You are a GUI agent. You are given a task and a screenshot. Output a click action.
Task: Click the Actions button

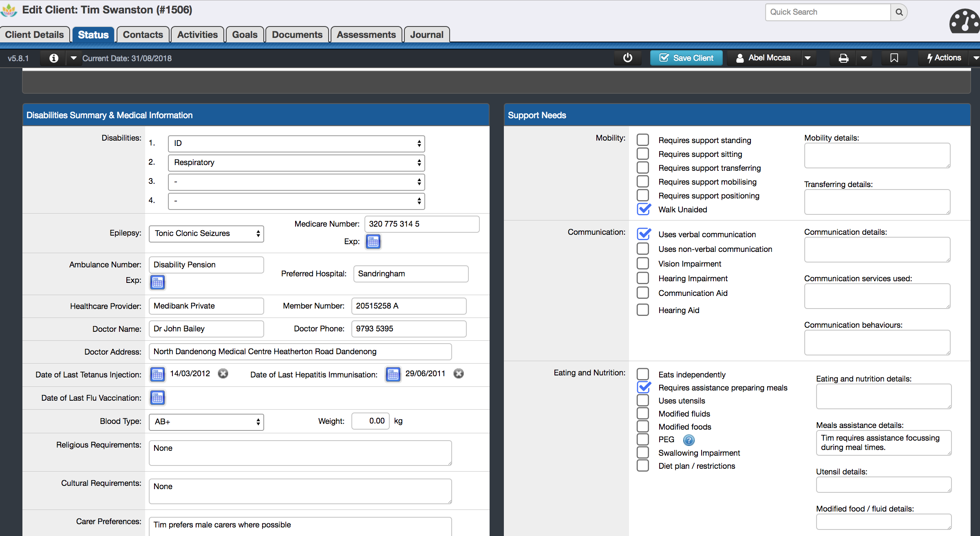tap(944, 58)
